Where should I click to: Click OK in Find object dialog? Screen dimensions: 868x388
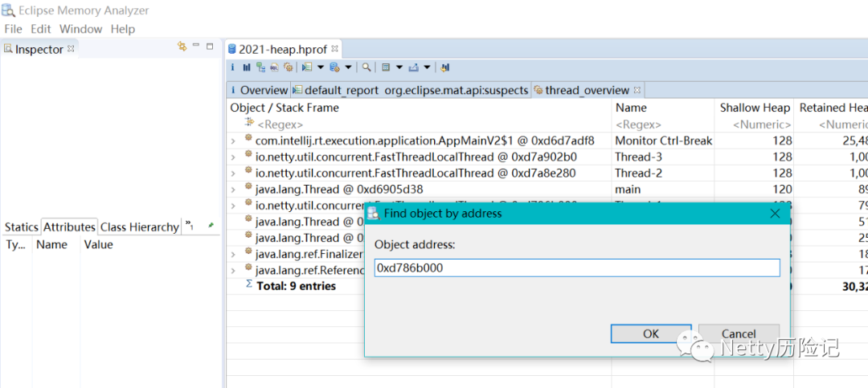pyautogui.click(x=651, y=333)
